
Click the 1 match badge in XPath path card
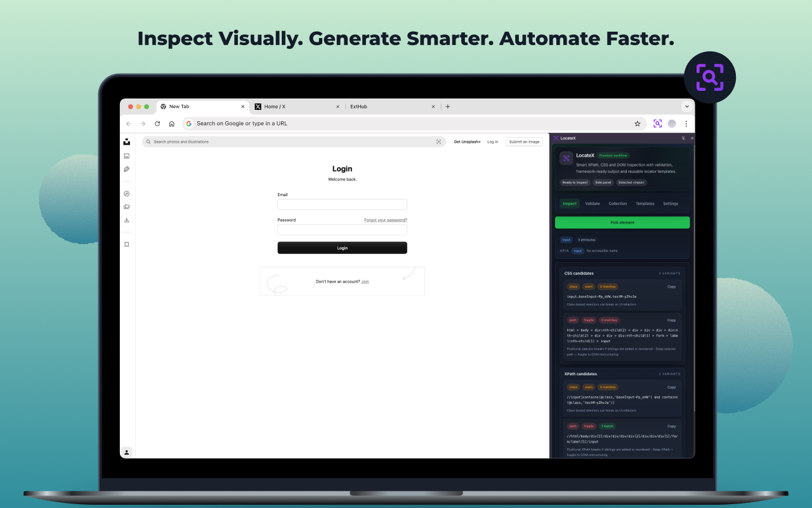point(607,426)
